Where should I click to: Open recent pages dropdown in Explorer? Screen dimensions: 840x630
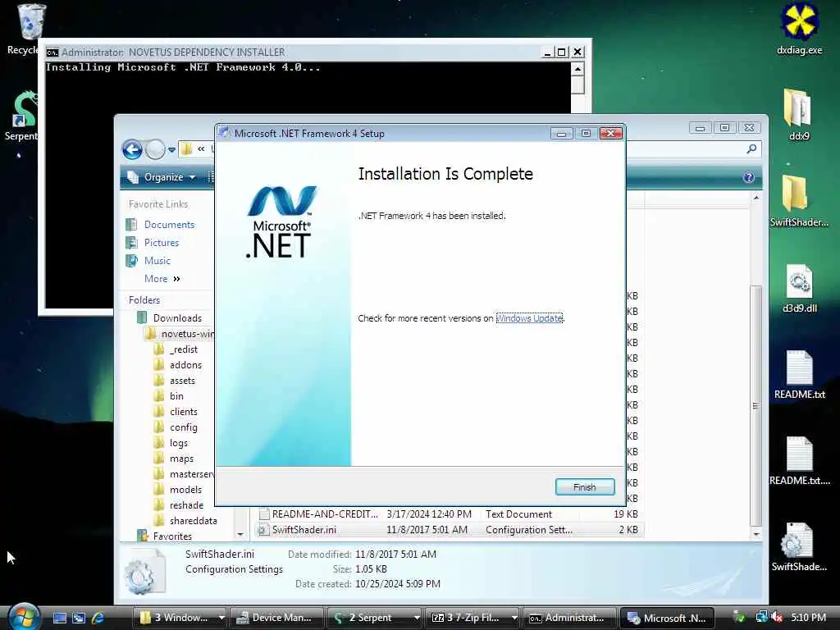171,149
